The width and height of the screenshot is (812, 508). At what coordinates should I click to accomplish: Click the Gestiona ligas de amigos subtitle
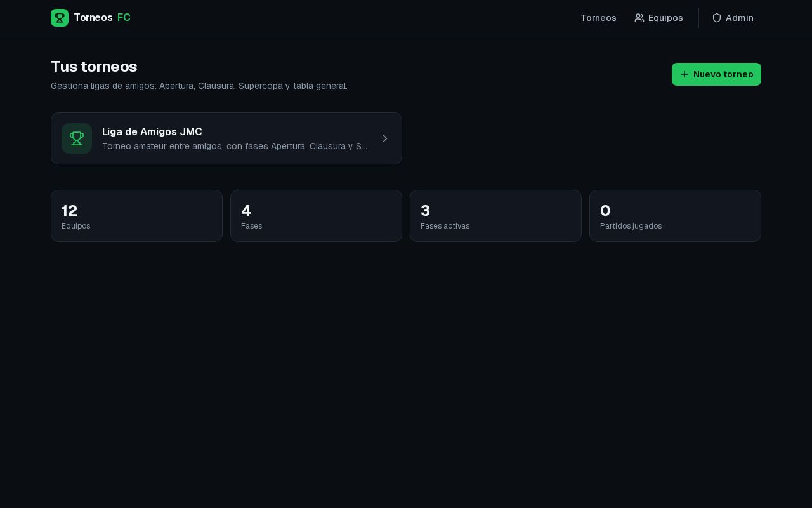199,86
